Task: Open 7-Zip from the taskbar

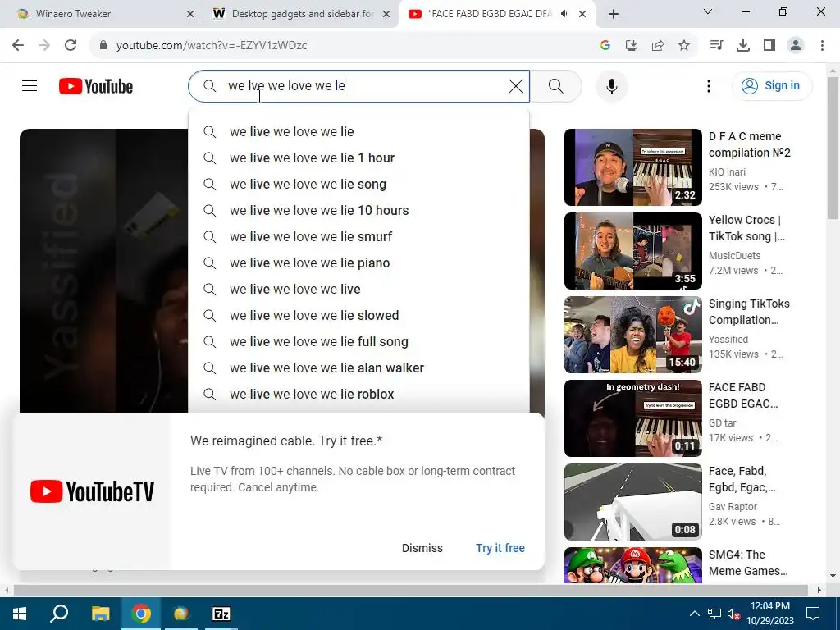Action: pyautogui.click(x=221, y=614)
